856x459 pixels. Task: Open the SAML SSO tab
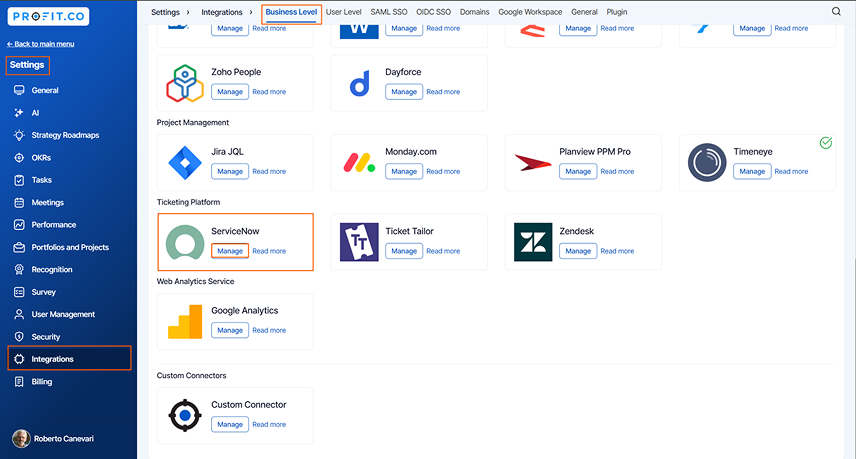click(389, 12)
